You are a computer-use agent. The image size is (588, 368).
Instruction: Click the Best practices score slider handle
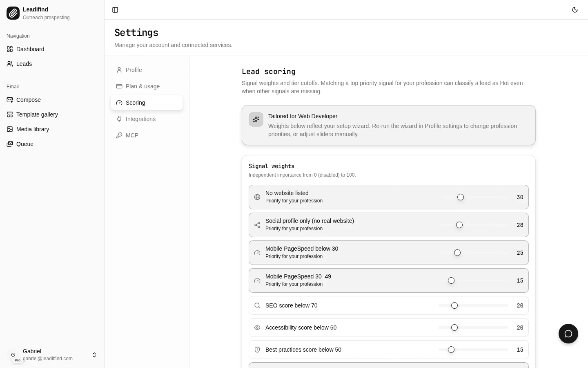451,350
